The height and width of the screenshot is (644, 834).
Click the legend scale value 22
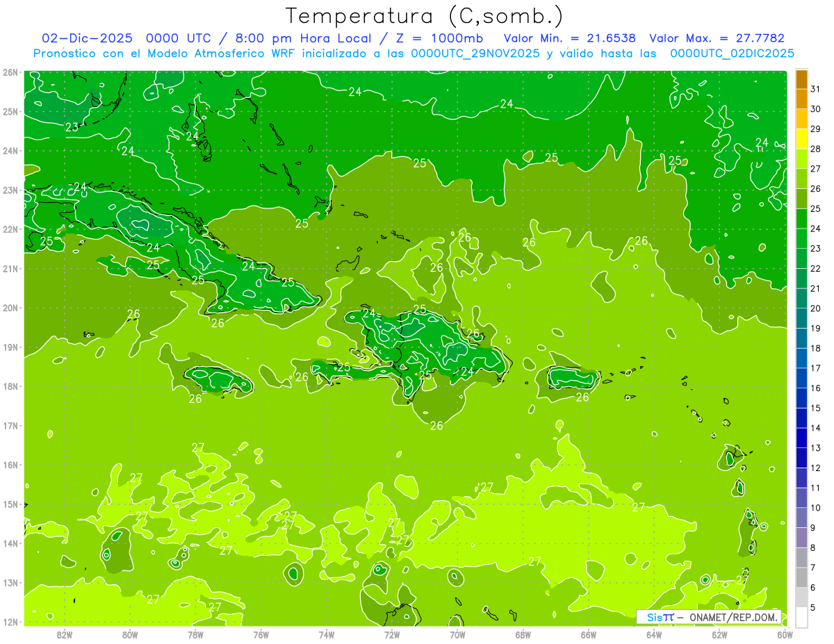click(815, 268)
